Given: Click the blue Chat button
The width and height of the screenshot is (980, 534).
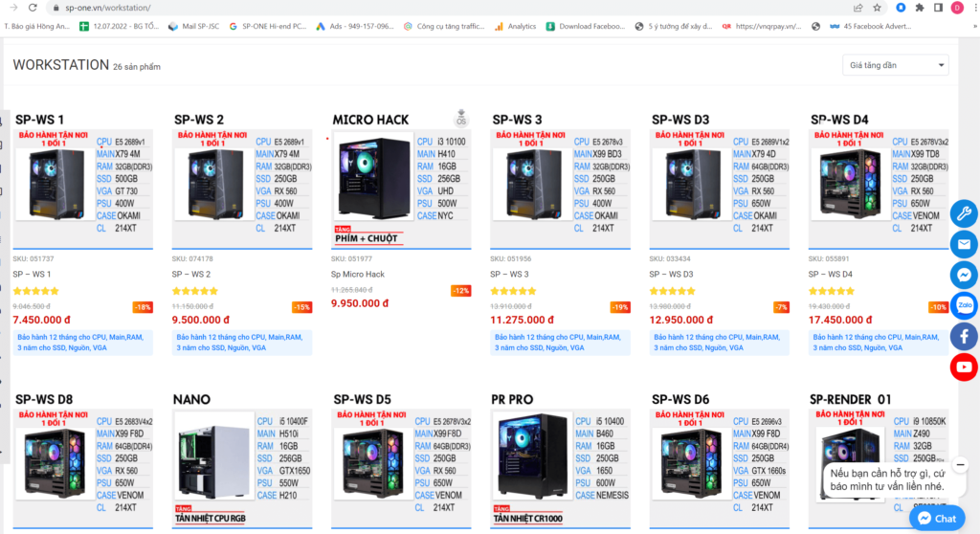Looking at the screenshot, I should tap(937, 519).
